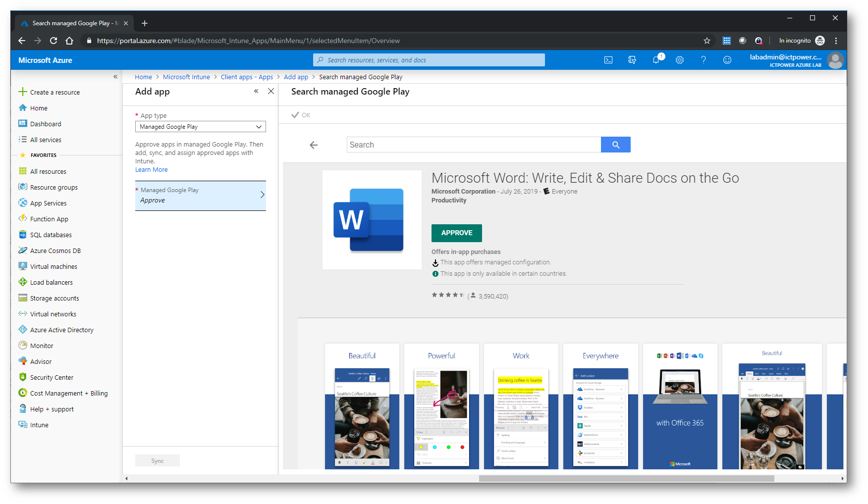Focus the Azure search resources box
This screenshot has height=504, width=868.
pyautogui.click(x=429, y=60)
